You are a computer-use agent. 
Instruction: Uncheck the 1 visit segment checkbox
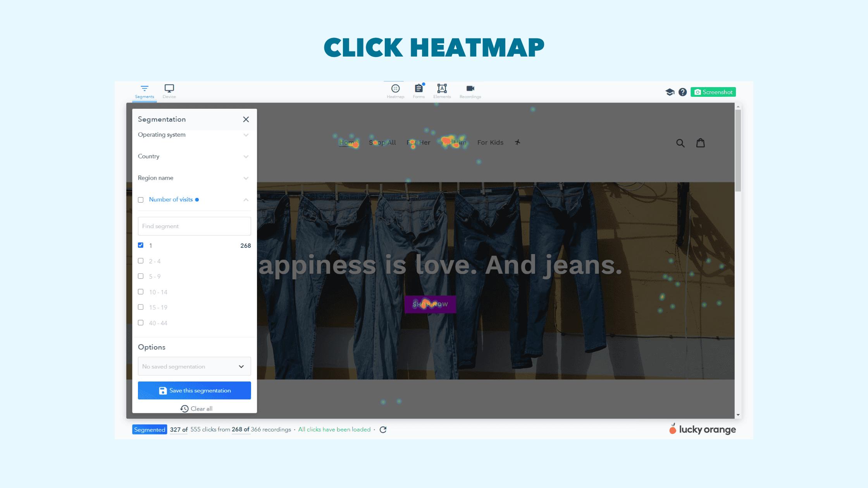[x=141, y=245]
